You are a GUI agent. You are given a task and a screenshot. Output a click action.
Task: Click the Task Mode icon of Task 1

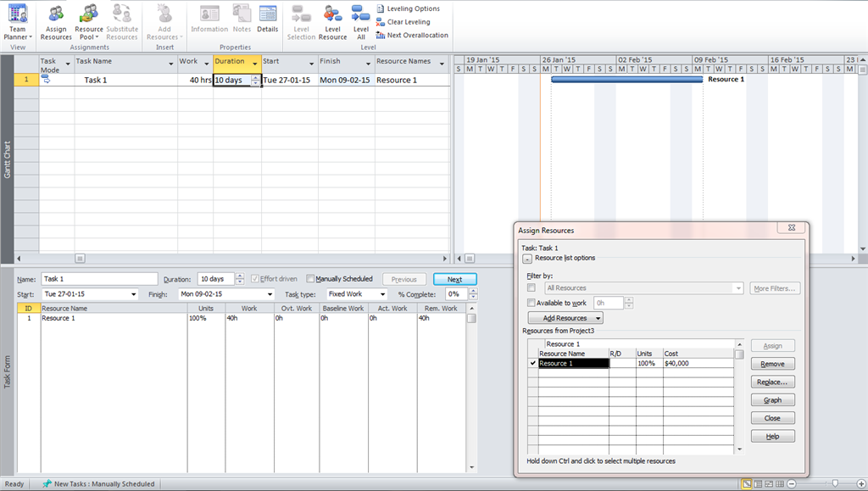click(46, 80)
